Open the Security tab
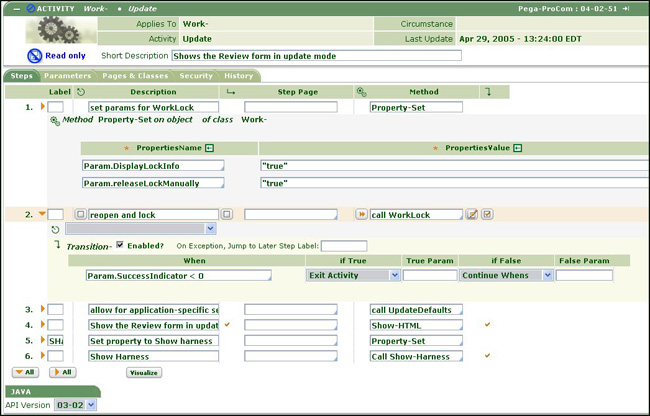 pos(196,76)
